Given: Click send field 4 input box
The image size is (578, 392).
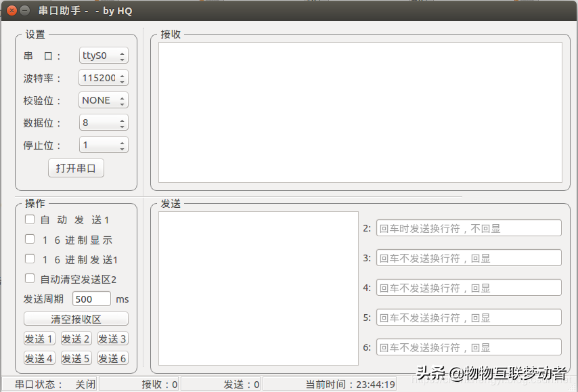Looking at the screenshot, I should pos(469,288).
